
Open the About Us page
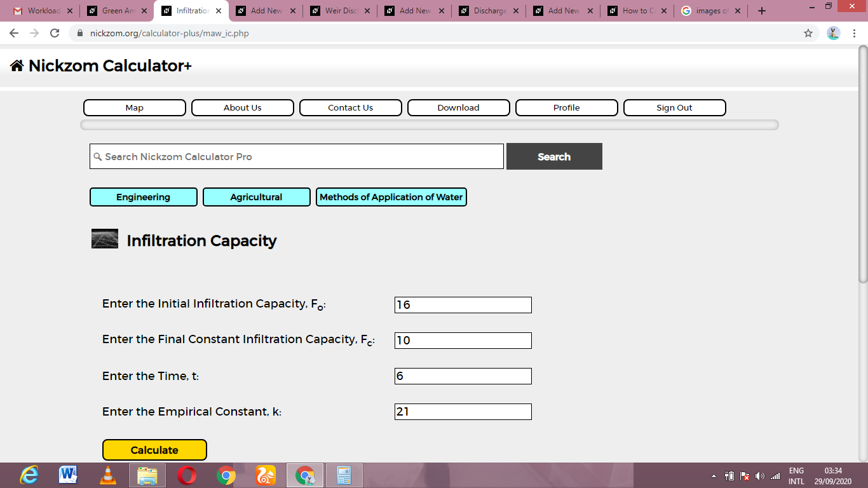point(243,107)
